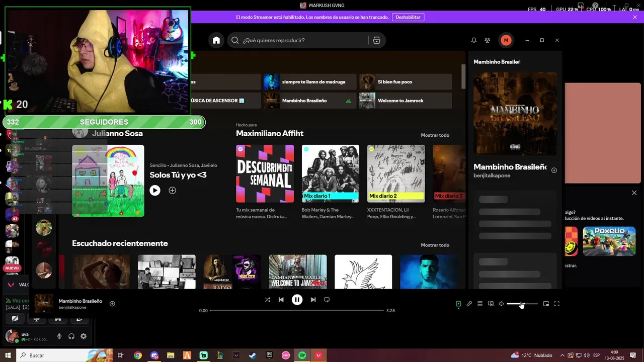Close the ad panel on the right
Screen dimensions: 644x362
[x=634, y=193]
